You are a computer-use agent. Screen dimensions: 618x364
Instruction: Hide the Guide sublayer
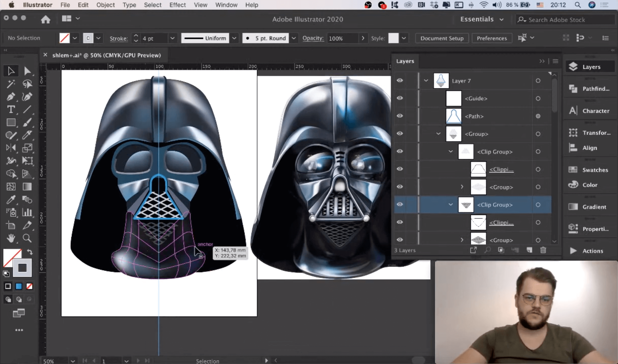[400, 98]
